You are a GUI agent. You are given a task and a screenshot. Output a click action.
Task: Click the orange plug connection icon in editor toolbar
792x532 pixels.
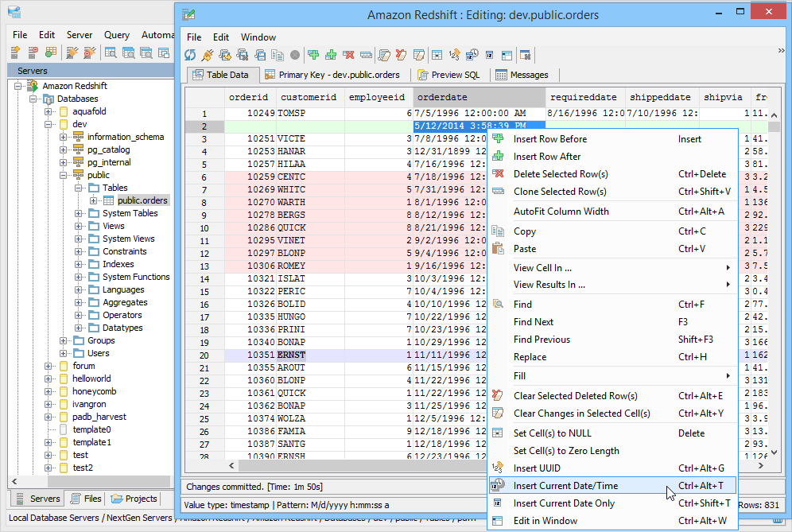click(208, 55)
